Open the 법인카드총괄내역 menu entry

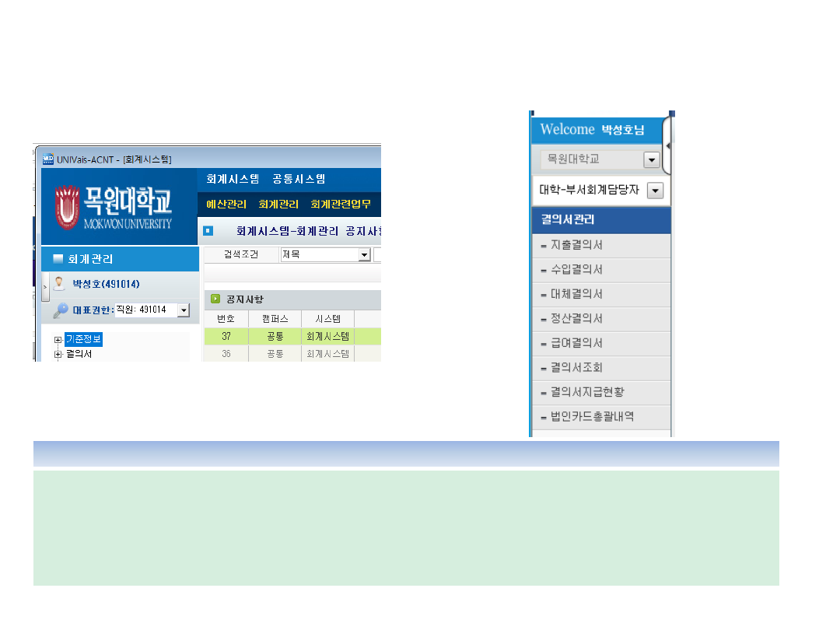(592, 416)
